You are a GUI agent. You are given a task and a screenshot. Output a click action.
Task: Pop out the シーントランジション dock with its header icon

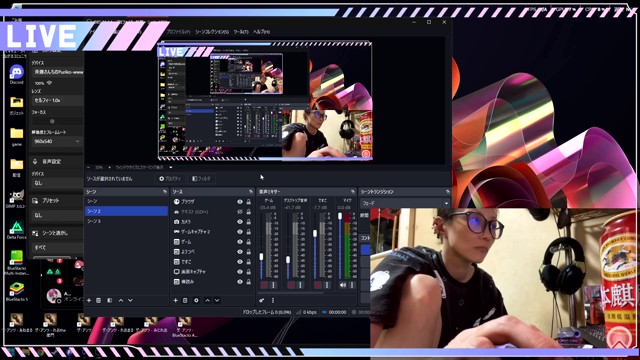pyautogui.click(x=448, y=191)
